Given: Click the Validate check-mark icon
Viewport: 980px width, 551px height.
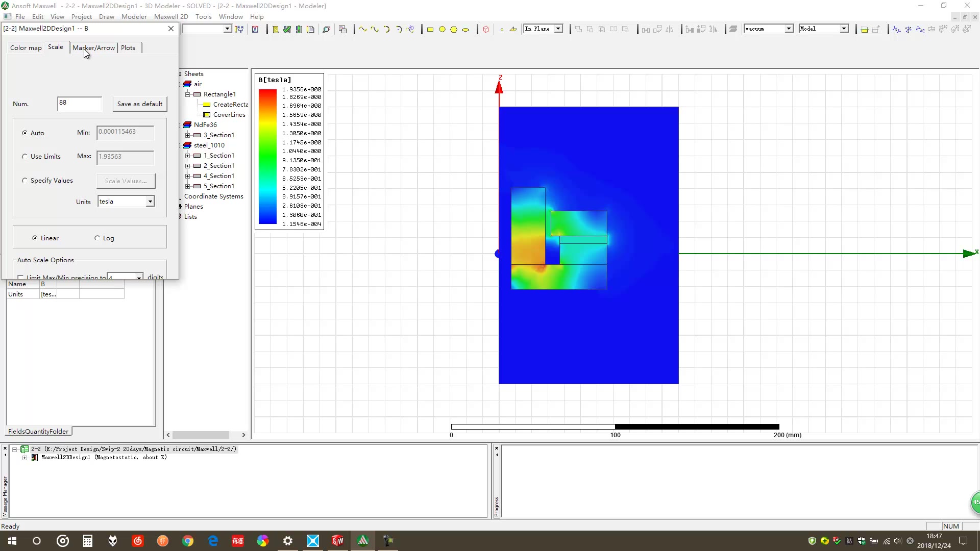Looking at the screenshot, I should (287, 30).
